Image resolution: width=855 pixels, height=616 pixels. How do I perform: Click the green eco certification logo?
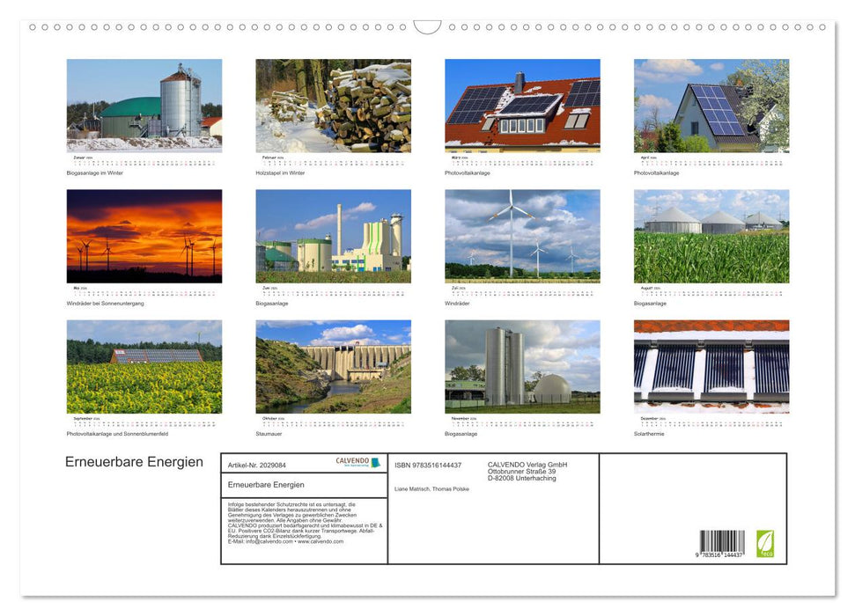[x=764, y=543]
